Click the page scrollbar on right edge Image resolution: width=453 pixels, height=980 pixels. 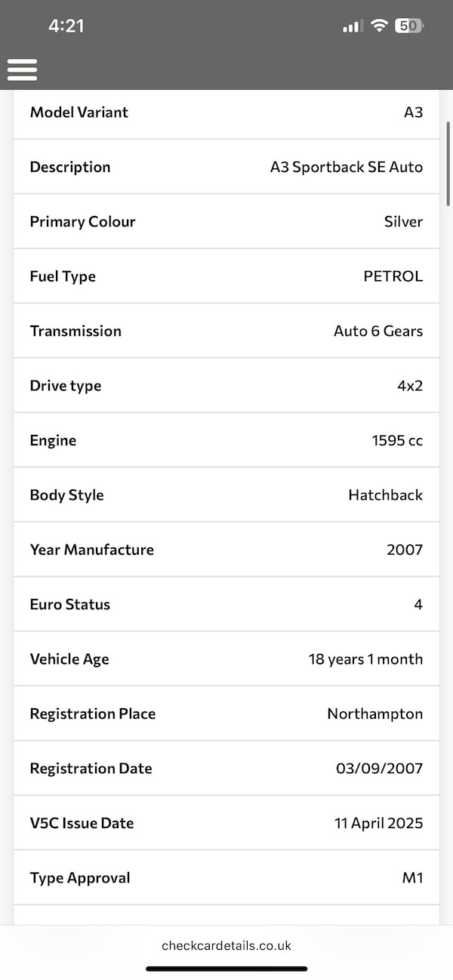[x=448, y=163]
